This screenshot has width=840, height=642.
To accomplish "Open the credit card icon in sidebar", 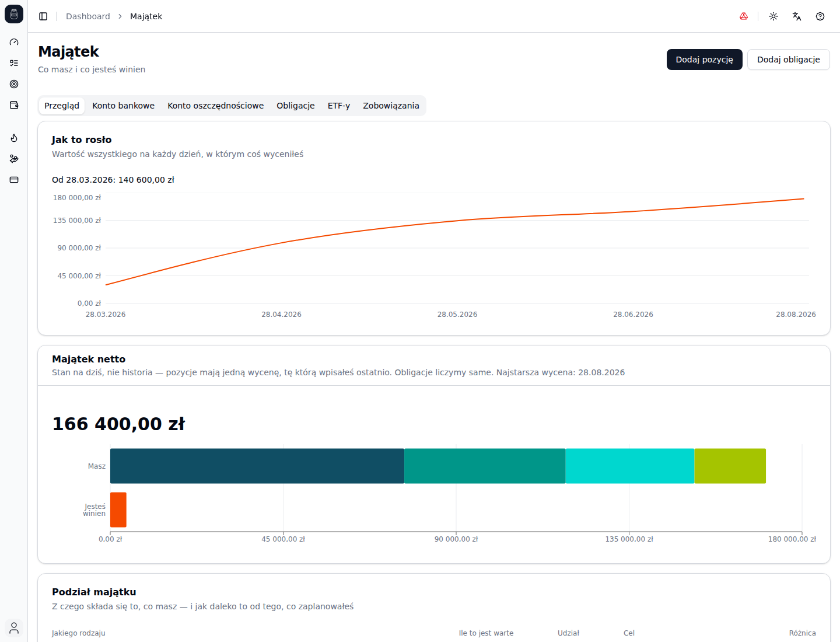I will [x=14, y=180].
